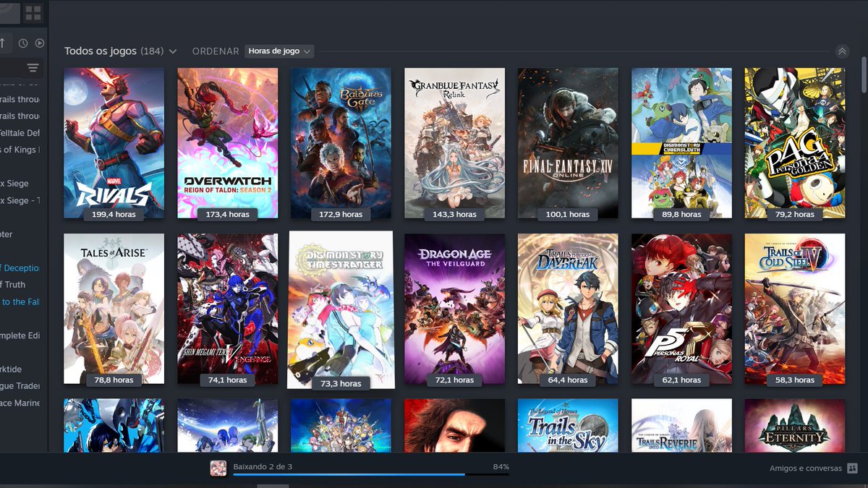Open Amigos e conversas
This screenshot has height=488, width=868.
coord(806,468)
